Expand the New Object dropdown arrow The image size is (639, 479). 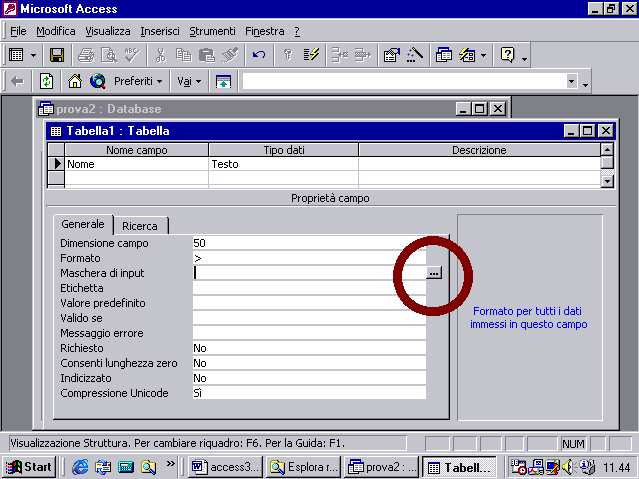coord(483,55)
